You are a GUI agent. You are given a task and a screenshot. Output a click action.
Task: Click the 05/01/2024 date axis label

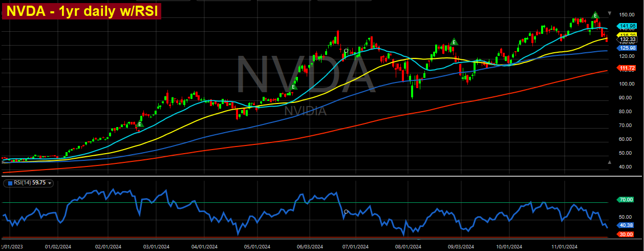click(256, 246)
